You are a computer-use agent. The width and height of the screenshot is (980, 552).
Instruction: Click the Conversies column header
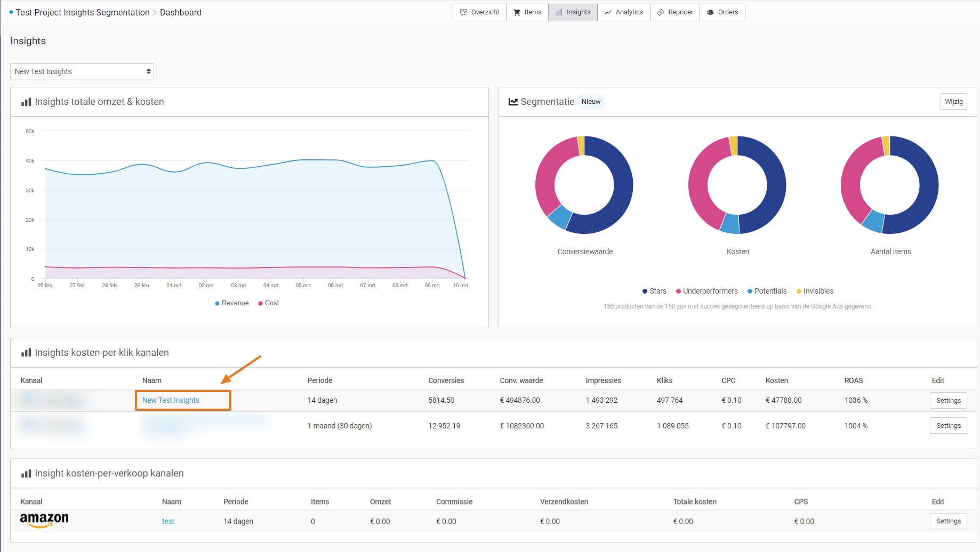[x=446, y=380]
